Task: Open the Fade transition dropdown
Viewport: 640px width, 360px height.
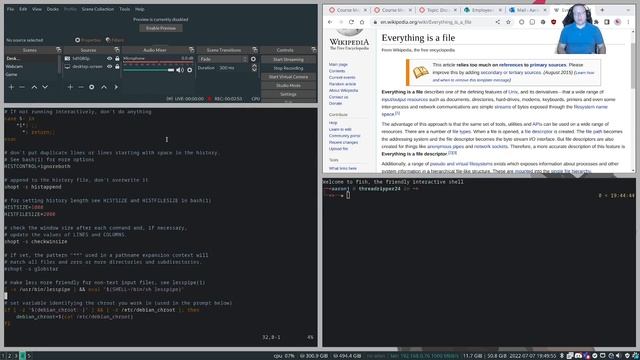Action: click(223, 59)
